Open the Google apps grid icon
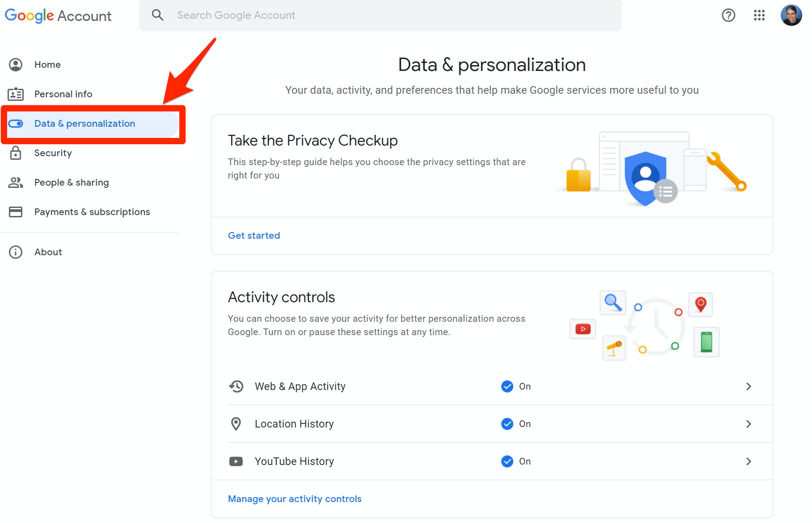 759,16
